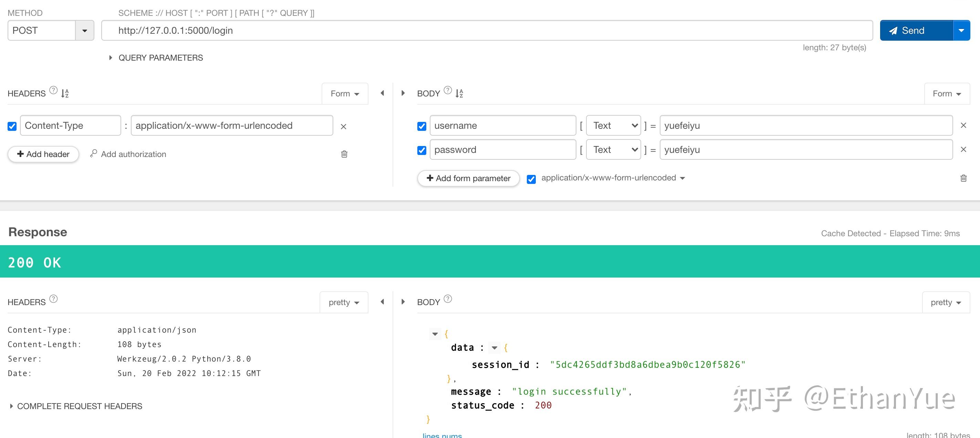Open the request headers Form view menu
The height and width of the screenshot is (438, 980).
point(345,94)
